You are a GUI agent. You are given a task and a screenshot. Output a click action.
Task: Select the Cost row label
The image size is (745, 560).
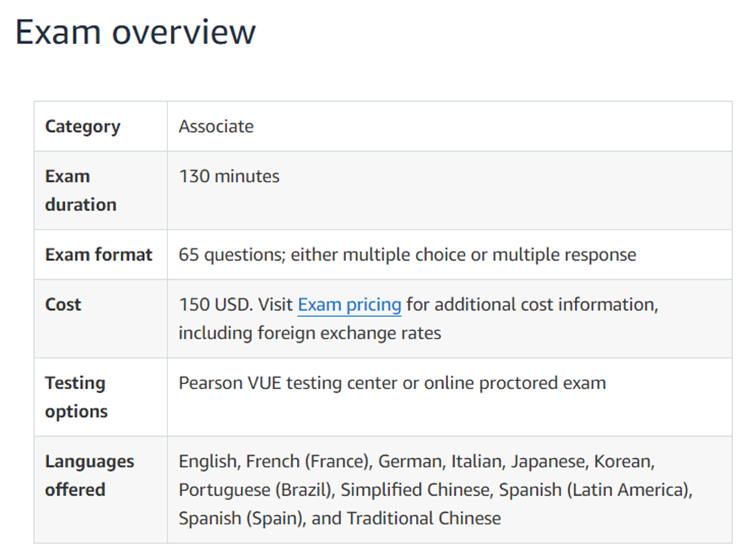63,305
